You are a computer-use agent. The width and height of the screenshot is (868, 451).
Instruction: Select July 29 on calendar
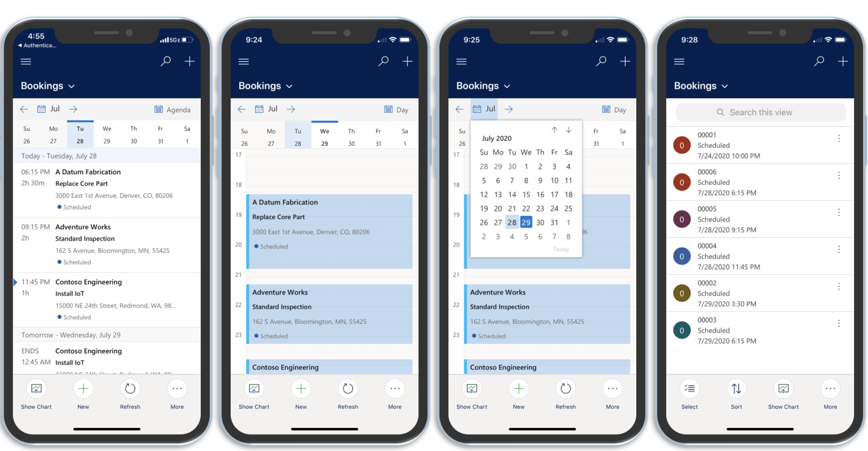coord(524,222)
